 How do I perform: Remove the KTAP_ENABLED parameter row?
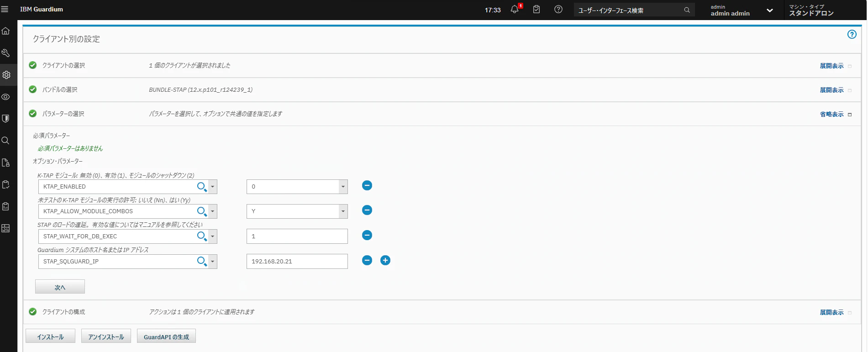pyautogui.click(x=367, y=185)
